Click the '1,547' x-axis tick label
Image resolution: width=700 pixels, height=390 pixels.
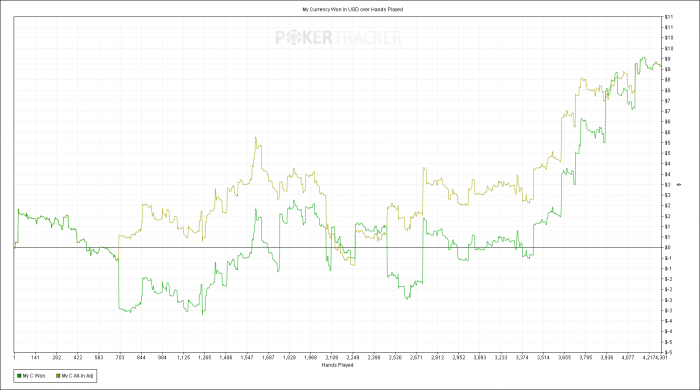[247, 357]
